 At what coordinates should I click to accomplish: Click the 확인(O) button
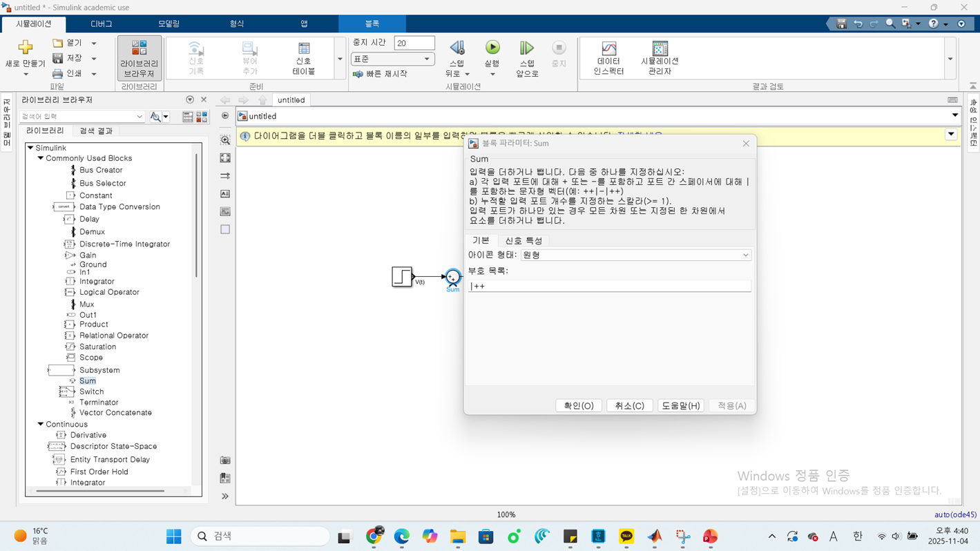pos(579,406)
